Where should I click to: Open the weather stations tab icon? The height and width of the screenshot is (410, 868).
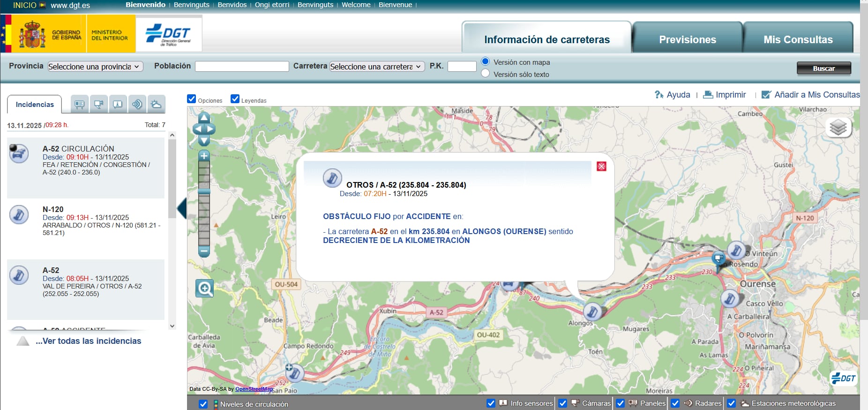[156, 104]
